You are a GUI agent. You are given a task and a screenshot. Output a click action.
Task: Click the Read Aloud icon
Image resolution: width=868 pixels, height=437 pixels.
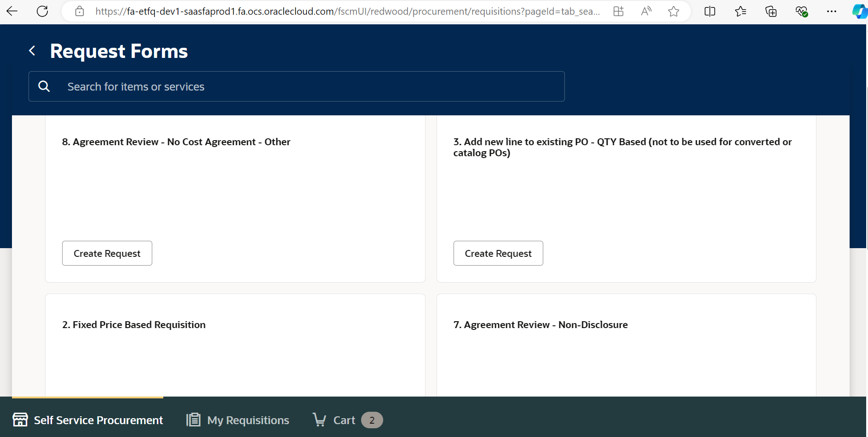pos(646,11)
